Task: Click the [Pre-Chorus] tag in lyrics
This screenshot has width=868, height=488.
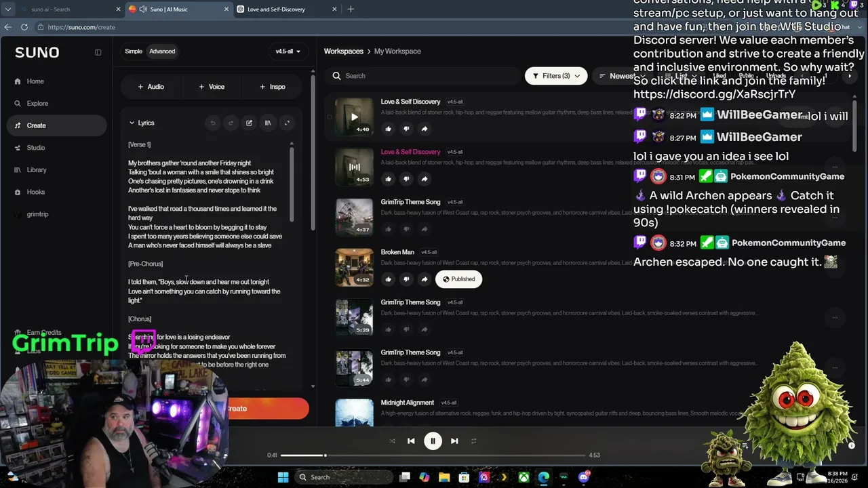Action: [x=146, y=264]
